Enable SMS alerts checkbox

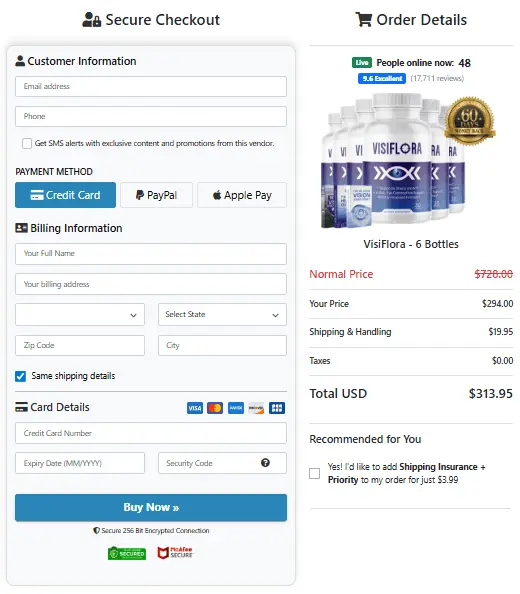point(27,143)
